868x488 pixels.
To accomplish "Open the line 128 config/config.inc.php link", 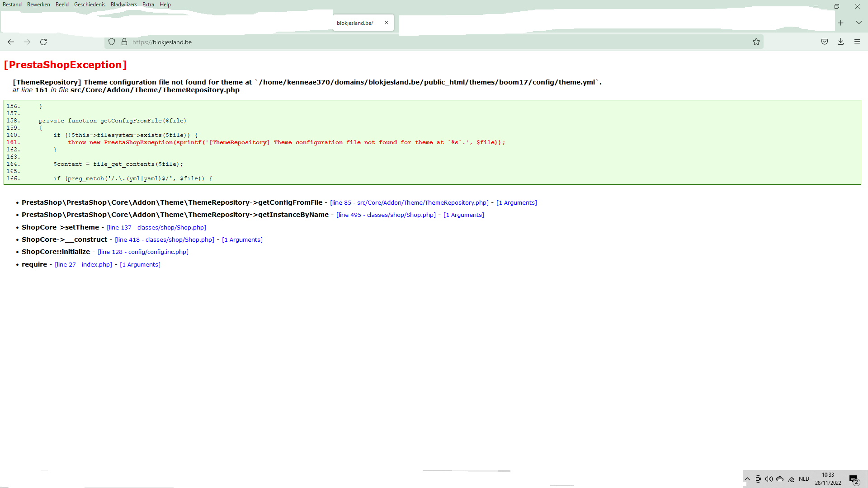I will pos(143,252).
